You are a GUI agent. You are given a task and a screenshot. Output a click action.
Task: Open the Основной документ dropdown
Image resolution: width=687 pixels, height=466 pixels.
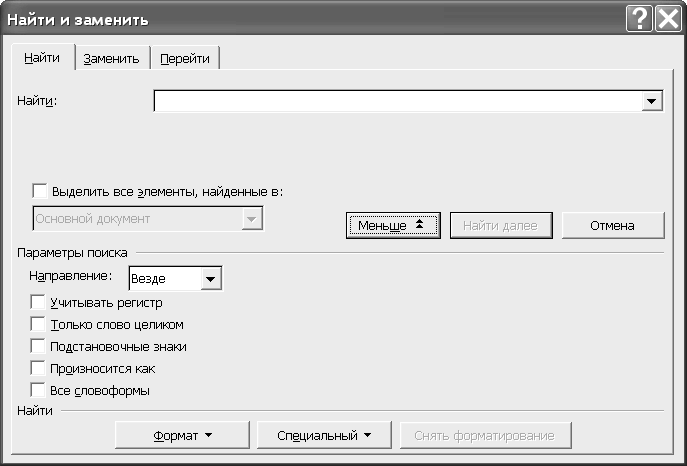coord(148,219)
